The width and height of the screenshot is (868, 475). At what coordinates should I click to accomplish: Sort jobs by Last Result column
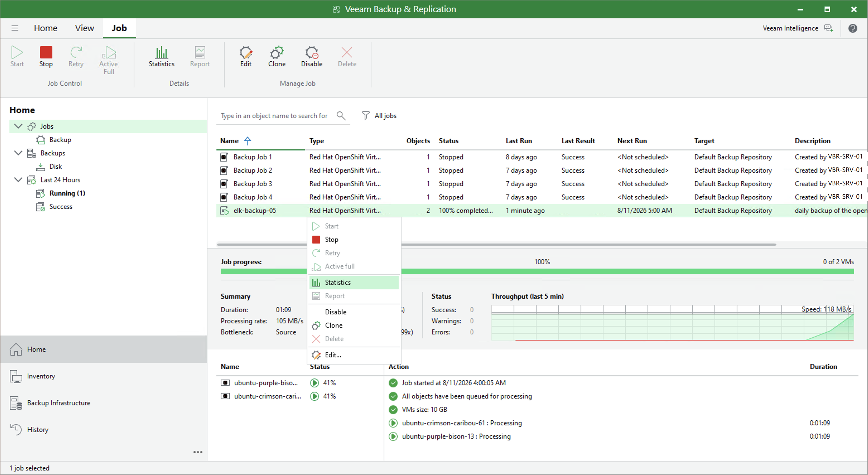coord(578,141)
